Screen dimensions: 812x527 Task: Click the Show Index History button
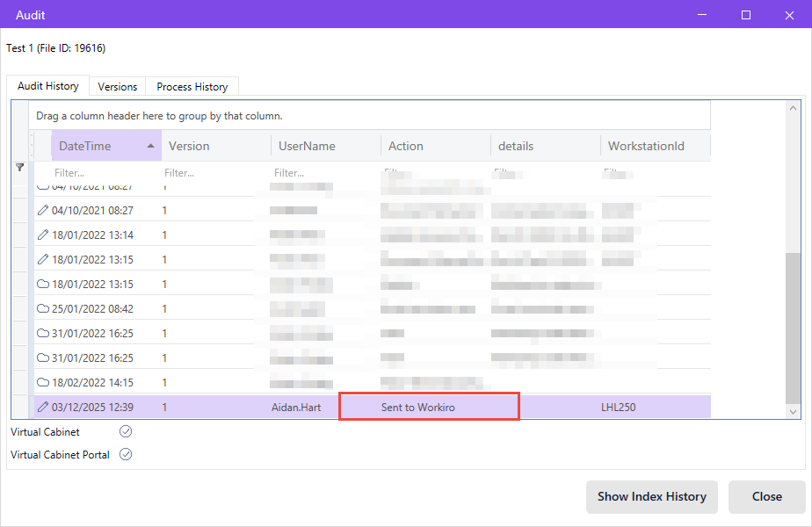tap(651, 496)
